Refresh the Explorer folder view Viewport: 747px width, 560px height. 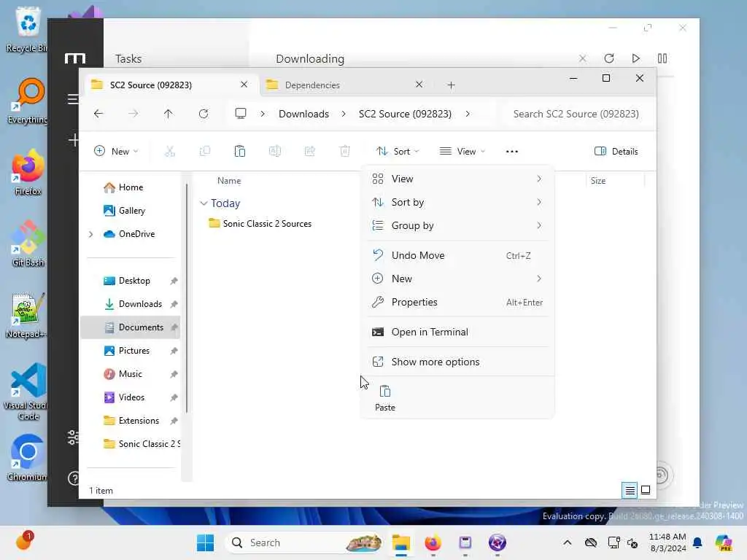[204, 114]
